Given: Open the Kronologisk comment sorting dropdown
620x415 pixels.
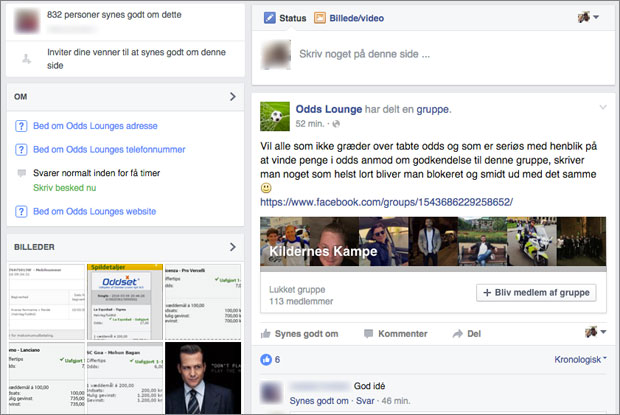Looking at the screenshot, I should pyautogui.click(x=580, y=359).
